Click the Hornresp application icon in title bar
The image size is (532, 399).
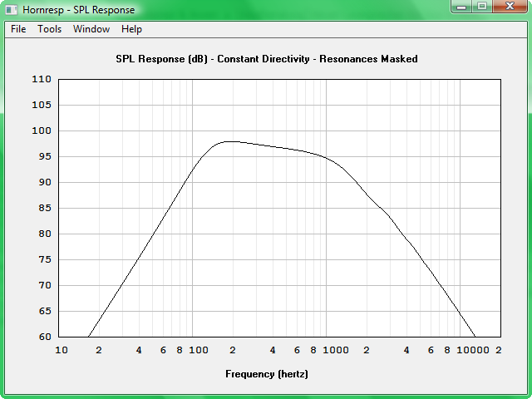[11, 10]
